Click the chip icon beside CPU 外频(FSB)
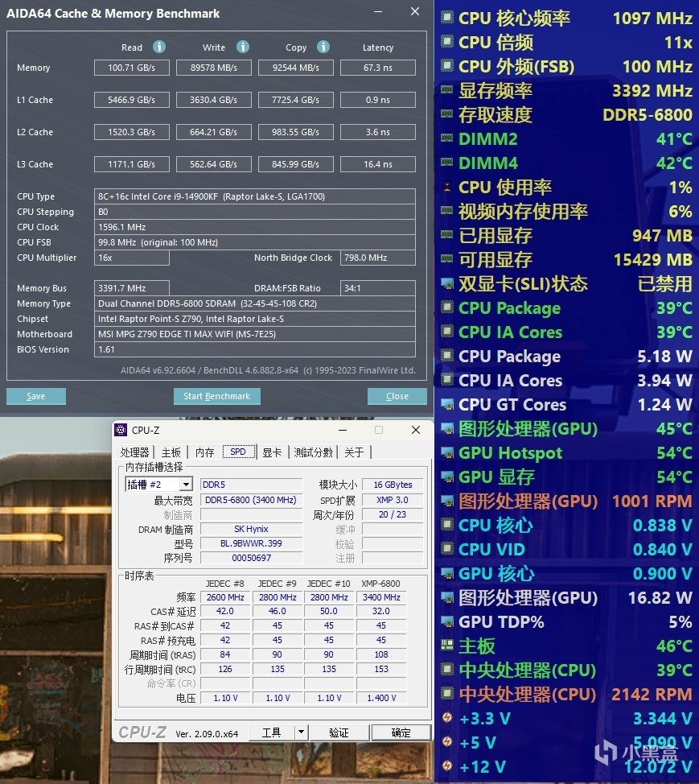699x784 pixels. pos(446,66)
